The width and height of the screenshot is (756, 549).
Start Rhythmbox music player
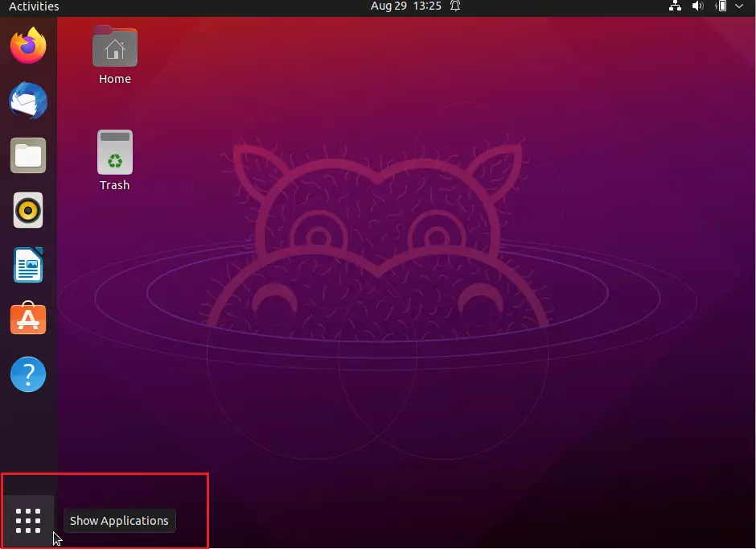pyautogui.click(x=28, y=210)
